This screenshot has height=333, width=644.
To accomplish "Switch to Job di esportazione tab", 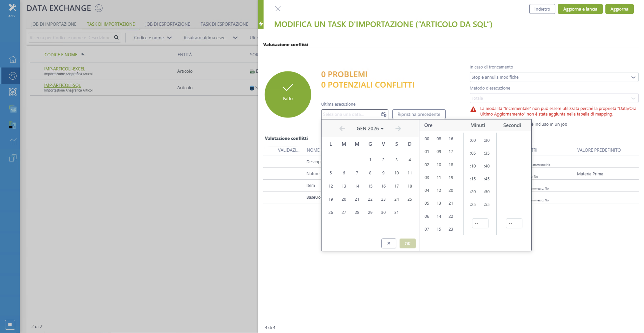I will [x=168, y=24].
